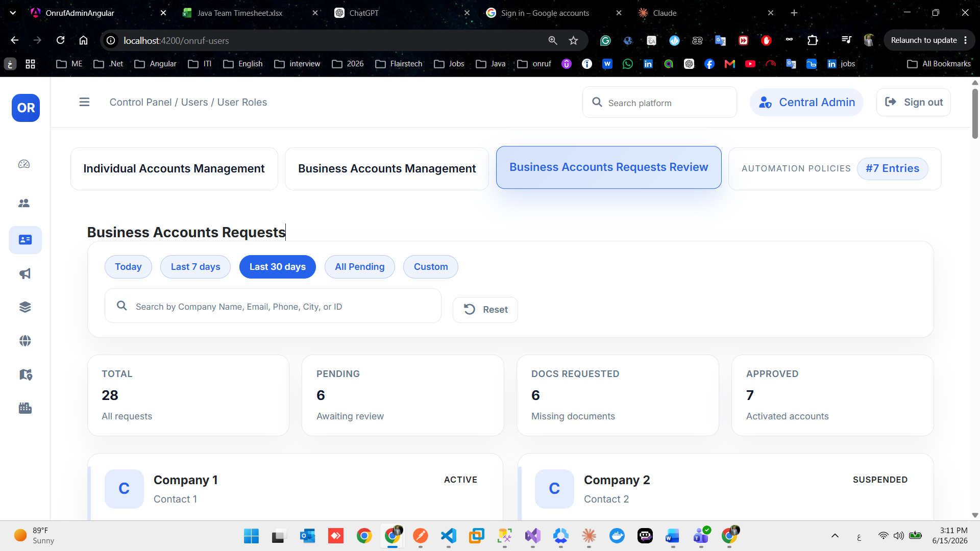Screen dimensions: 980x551
Task: Click the Reset button
Action: tap(485, 310)
